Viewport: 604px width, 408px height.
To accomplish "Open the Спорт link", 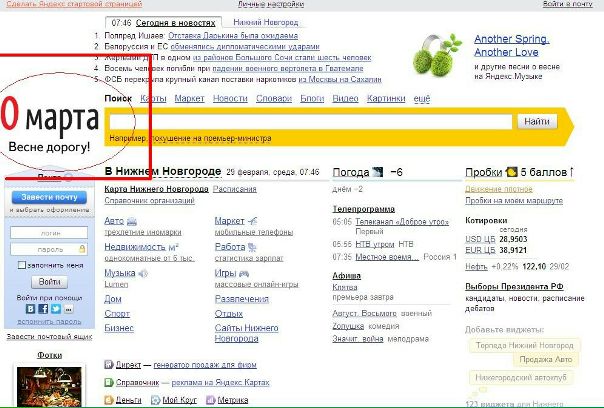I will pyautogui.click(x=117, y=314).
